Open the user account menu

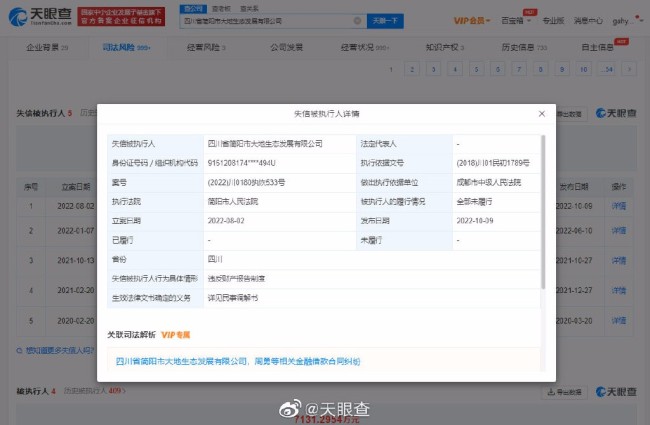(x=627, y=21)
